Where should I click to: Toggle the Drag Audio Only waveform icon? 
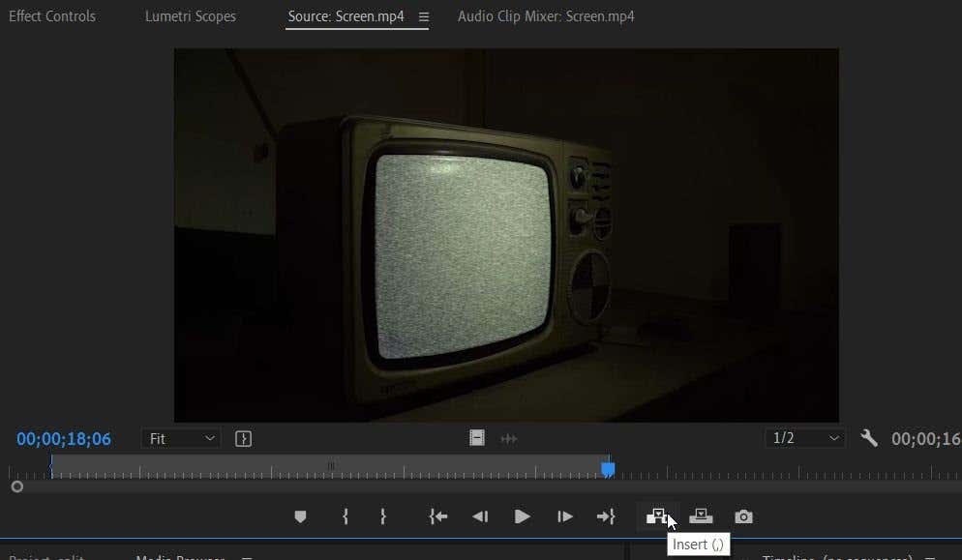pos(508,438)
